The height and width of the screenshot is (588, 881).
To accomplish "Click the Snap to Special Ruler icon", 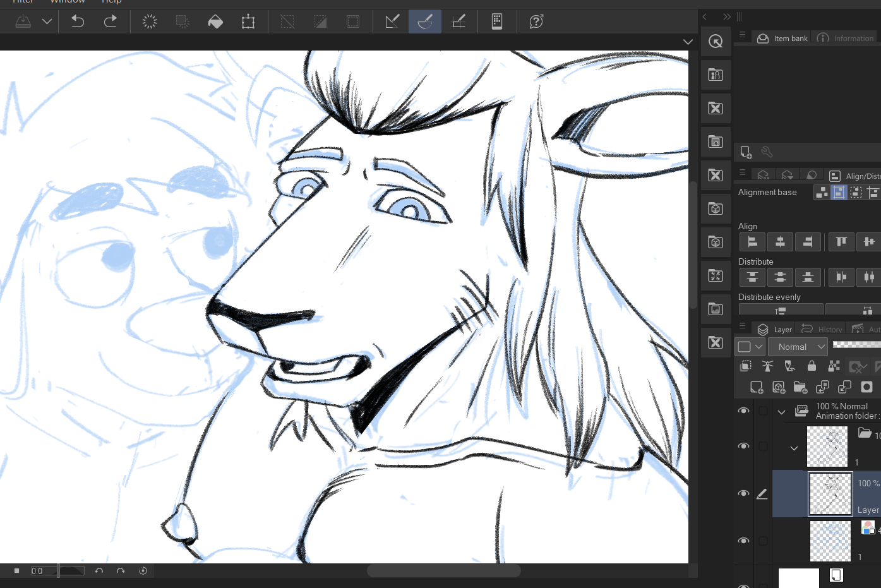I will [x=425, y=22].
